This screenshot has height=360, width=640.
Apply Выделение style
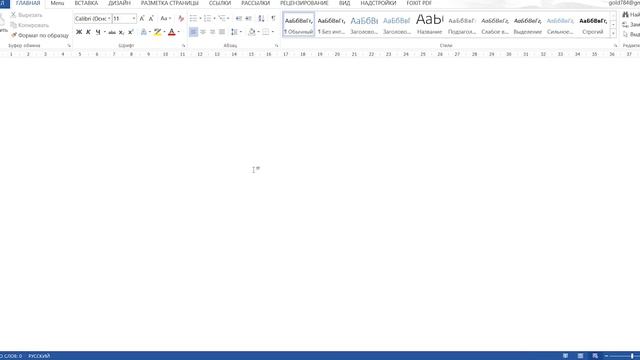point(528,24)
